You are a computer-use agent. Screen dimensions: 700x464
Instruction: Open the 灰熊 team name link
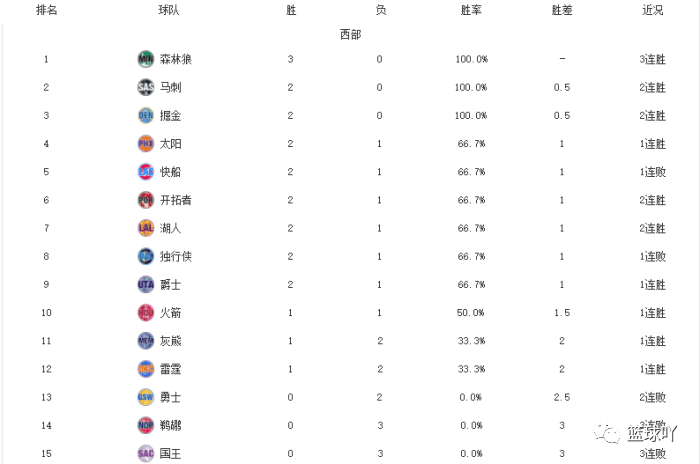point(171,341)
